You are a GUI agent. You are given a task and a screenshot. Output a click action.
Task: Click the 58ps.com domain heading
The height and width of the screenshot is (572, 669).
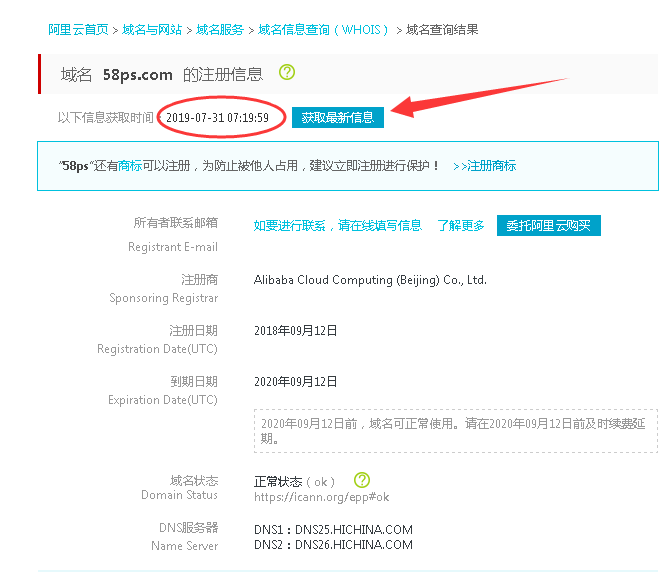click(x=137, y=75)
